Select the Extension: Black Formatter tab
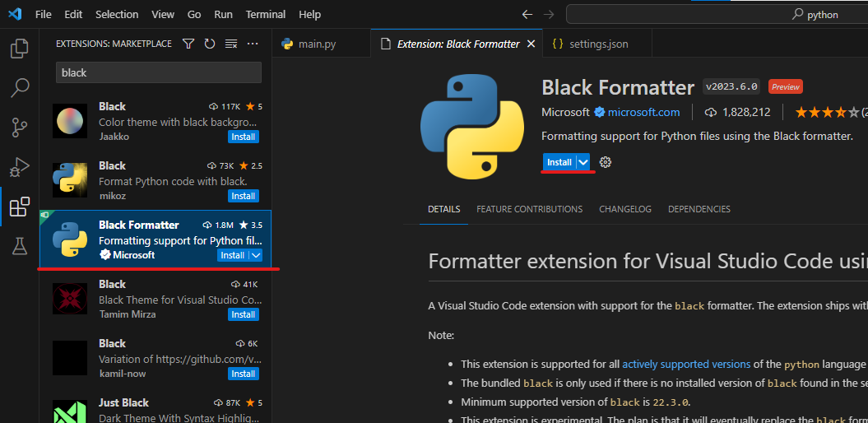 [x=457, y=44]
